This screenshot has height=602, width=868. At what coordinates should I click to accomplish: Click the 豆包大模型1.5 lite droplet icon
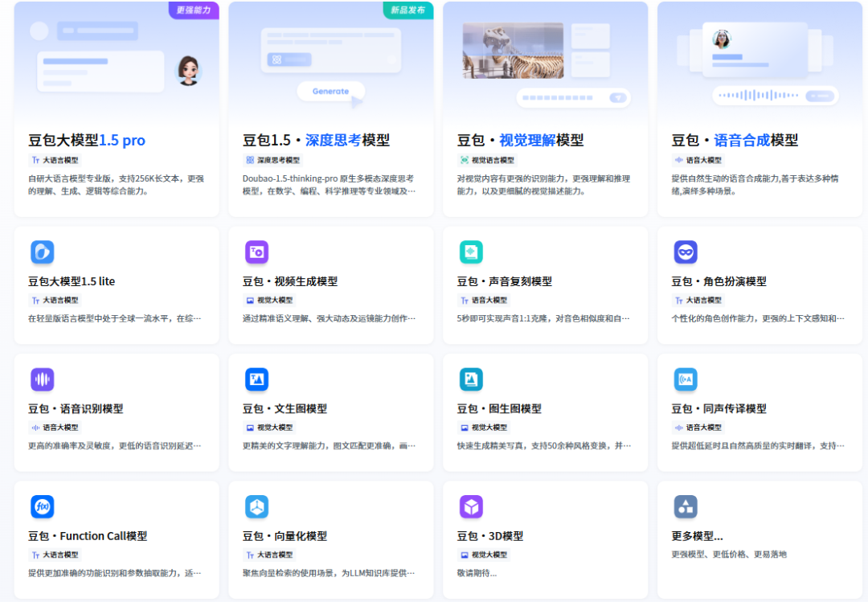point(42,252)
